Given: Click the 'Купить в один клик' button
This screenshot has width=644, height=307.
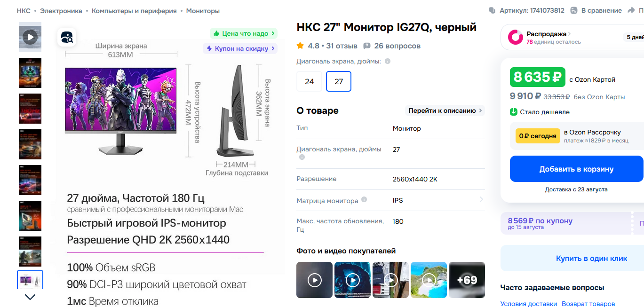Looking at the screenshot, I should [572, 258].
